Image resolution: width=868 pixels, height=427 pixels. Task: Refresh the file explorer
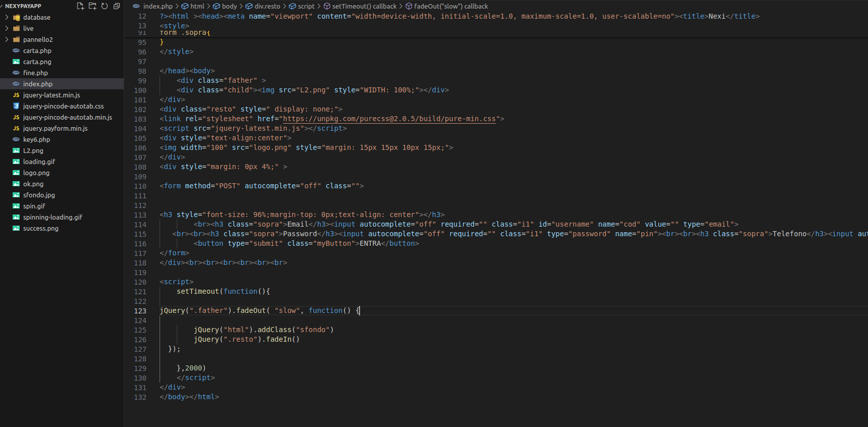pos(105,6)
